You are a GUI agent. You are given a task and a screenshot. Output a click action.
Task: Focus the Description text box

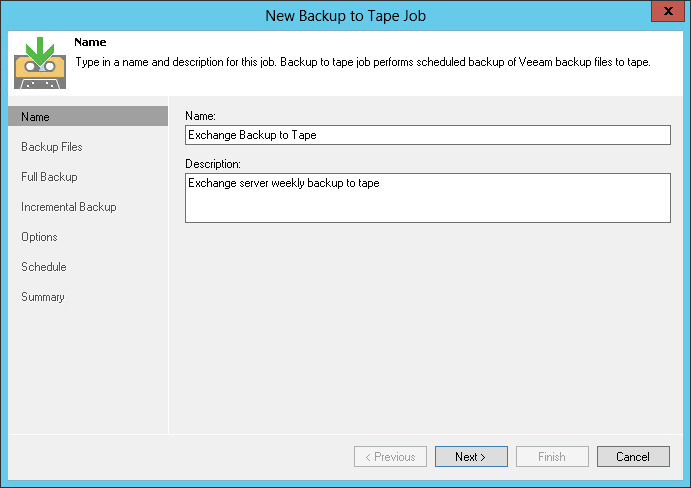click(x=427, y=197)
